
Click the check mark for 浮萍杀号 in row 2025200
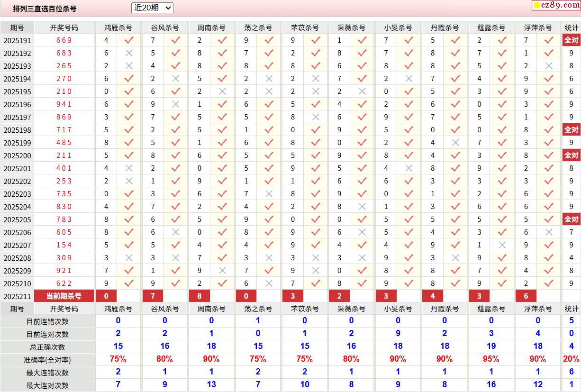click(549, 155)
